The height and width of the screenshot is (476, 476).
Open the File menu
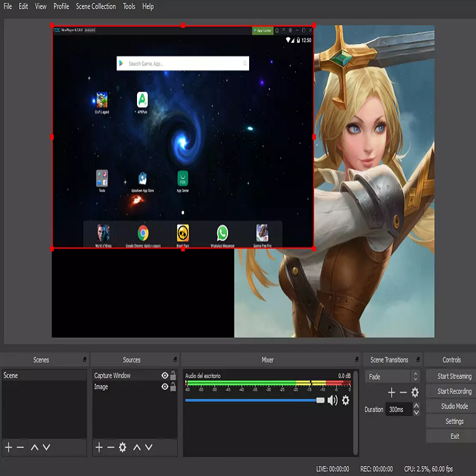(7, 6)
